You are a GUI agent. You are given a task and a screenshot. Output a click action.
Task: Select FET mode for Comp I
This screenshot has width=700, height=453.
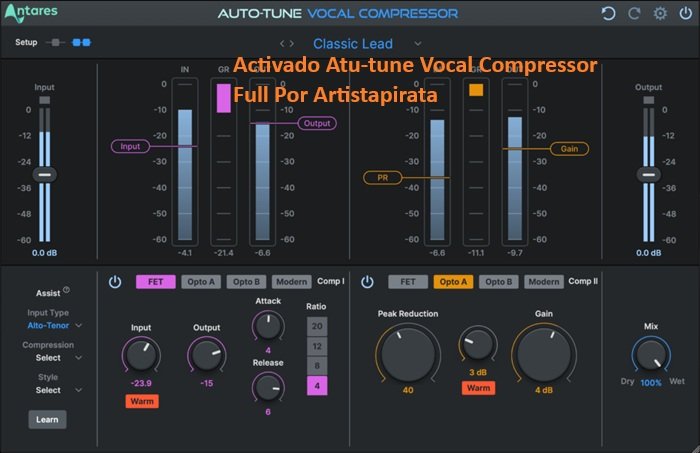(155, 282)
